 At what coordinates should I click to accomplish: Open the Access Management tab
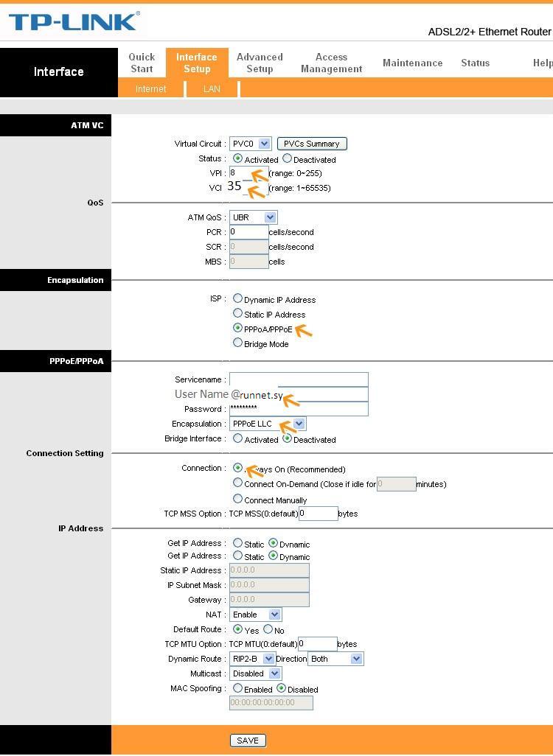[332, 63]
